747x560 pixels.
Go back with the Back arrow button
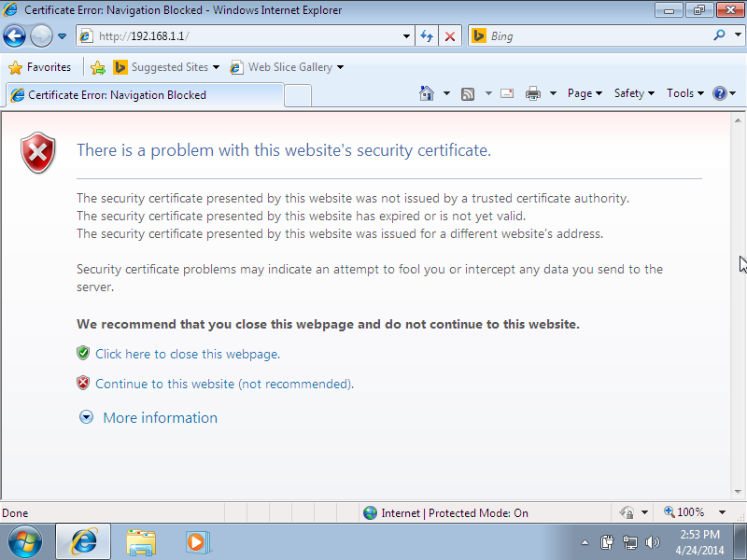14,35
